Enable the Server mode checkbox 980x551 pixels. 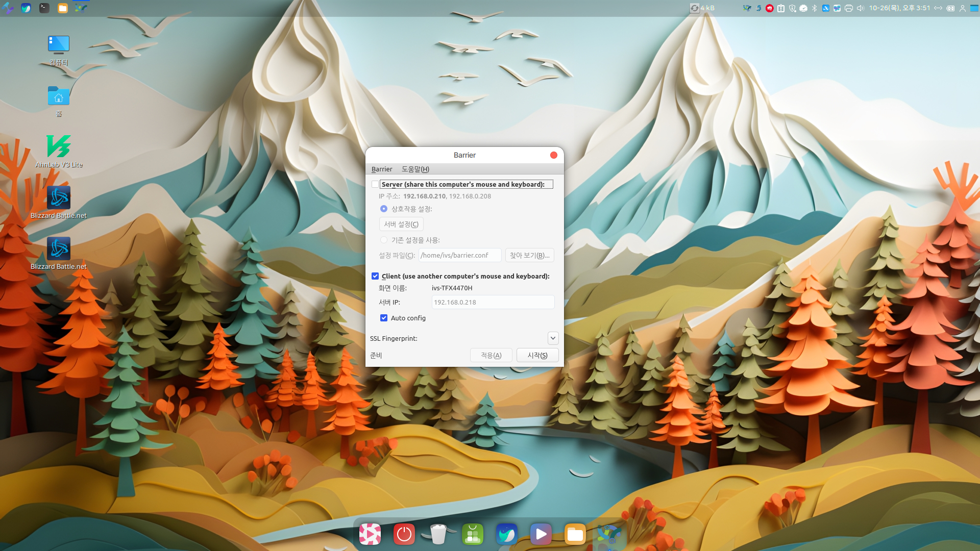click(x=375, y=184)
